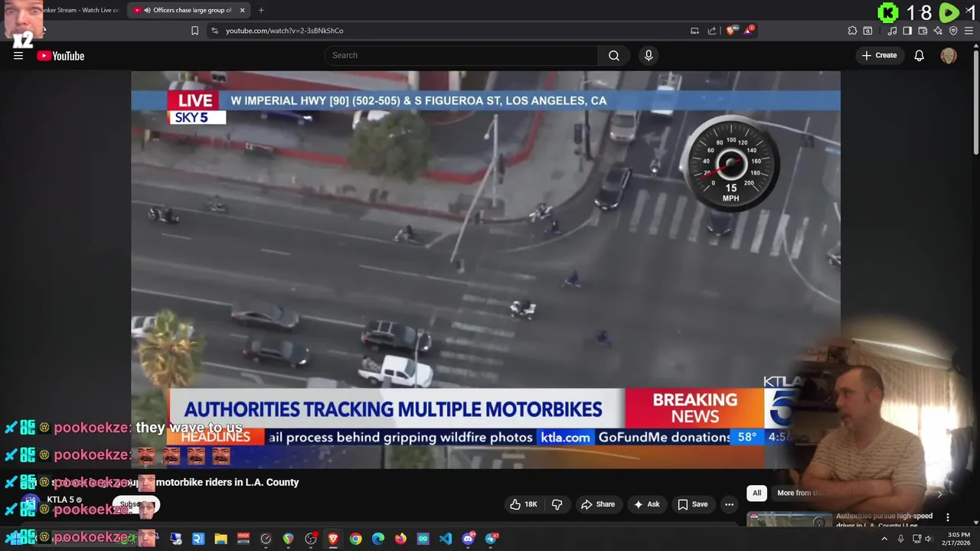Click the Create button
This screenshot has height=551, width=980.
coord(879,55)
